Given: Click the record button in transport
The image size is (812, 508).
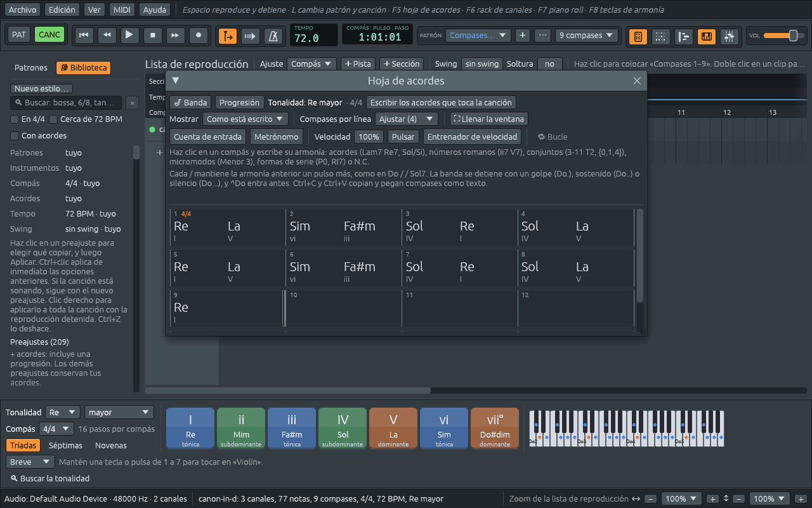Looking at the screenshot, I should [x=199, y=35].
